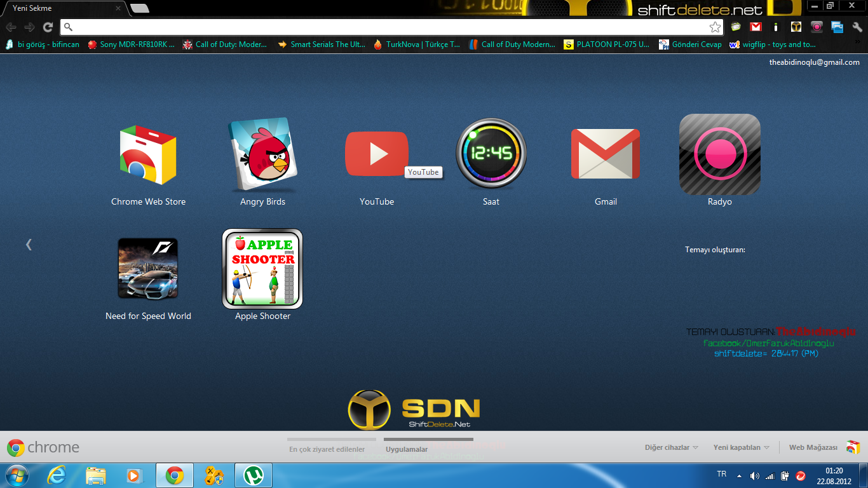Open the tools icon with shield in taskbar
The height and width of the screenshot is (488, 868).
[x=214, y=475]
